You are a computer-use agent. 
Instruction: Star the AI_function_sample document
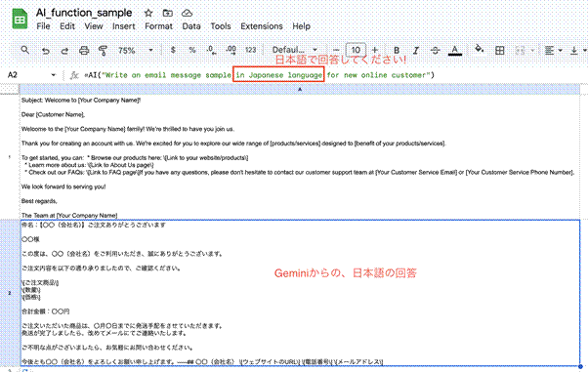[148, 13]
